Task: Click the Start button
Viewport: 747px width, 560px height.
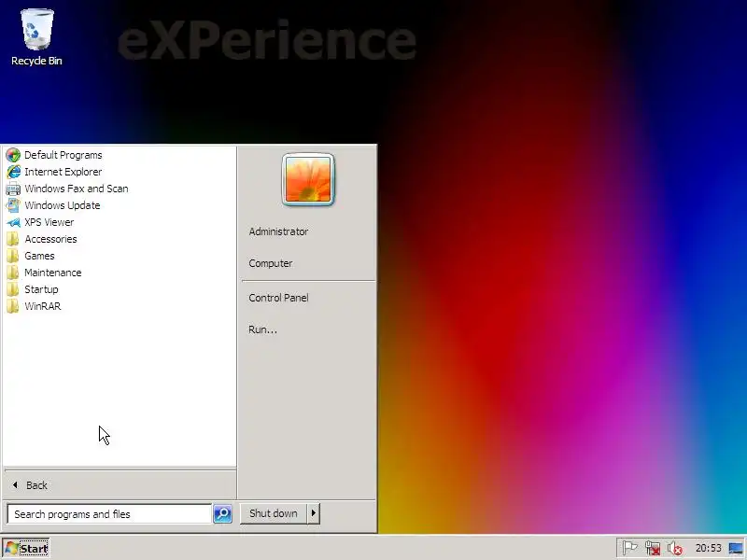Action: [x=26, y=548]
